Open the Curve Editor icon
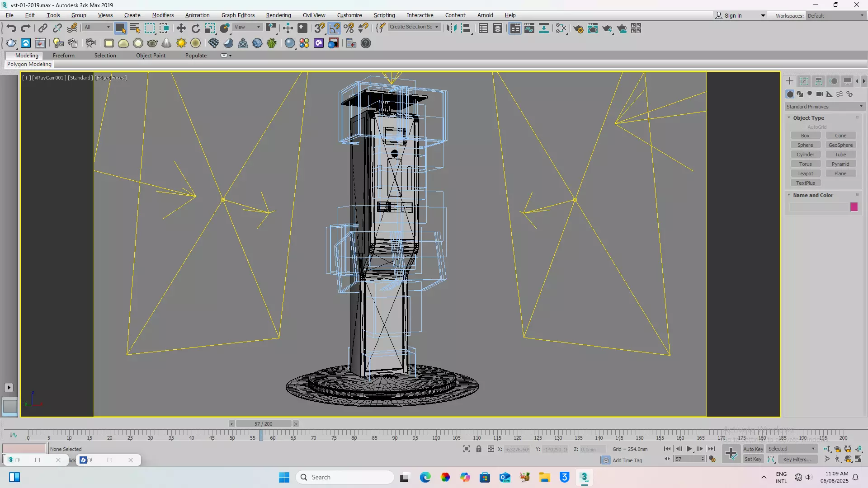 tap(529, 28)
